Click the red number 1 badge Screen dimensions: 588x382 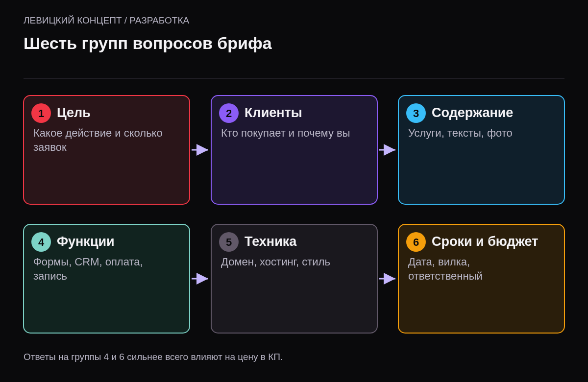[x=41, y=113]
